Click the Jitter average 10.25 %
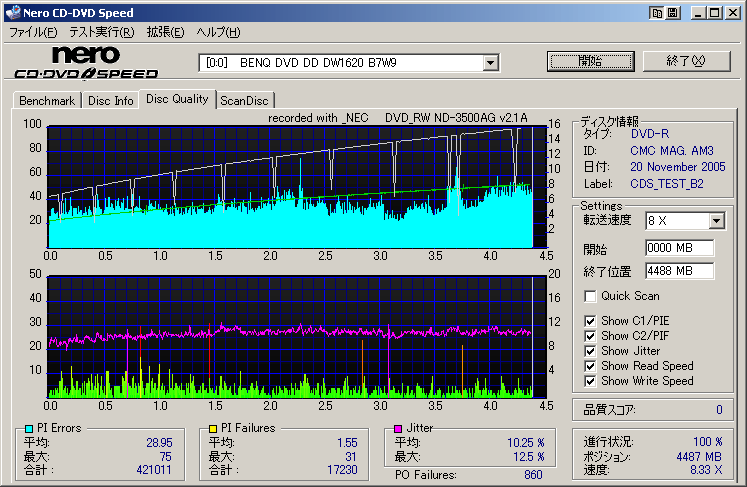 [525, 443]
